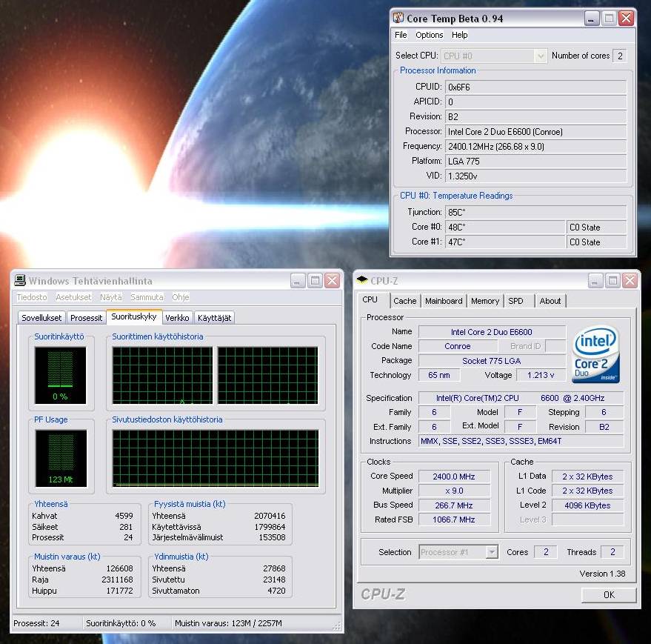Minimize the CPU-Z window
Image resolution: width=651 pixels, height=644 pixels.
coord(595,280)
